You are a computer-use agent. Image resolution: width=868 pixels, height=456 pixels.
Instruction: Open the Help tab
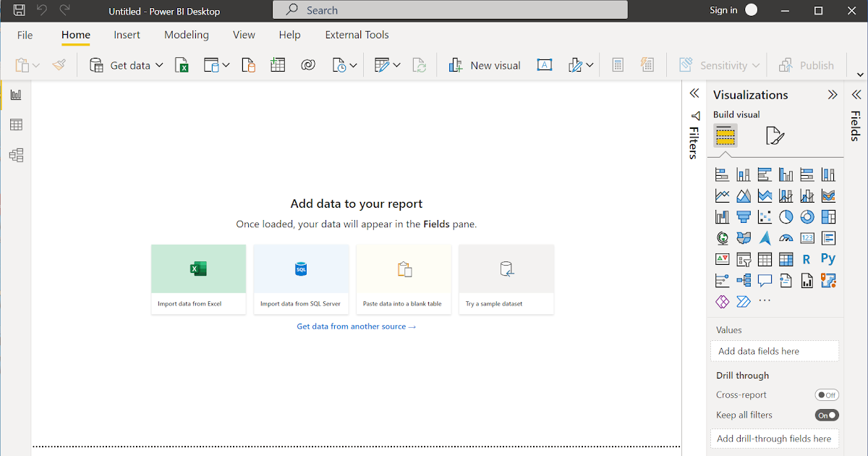[x=289, y=35]
